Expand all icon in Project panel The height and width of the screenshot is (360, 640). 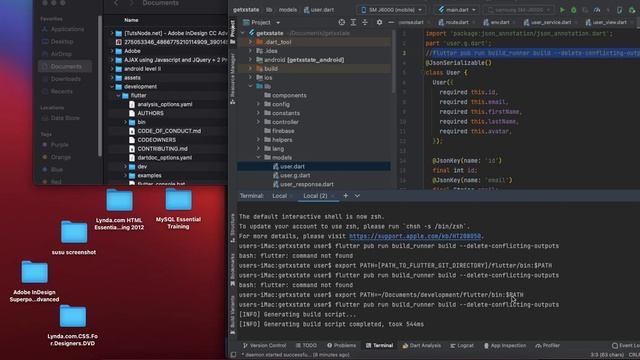click(x=353, y=22)
